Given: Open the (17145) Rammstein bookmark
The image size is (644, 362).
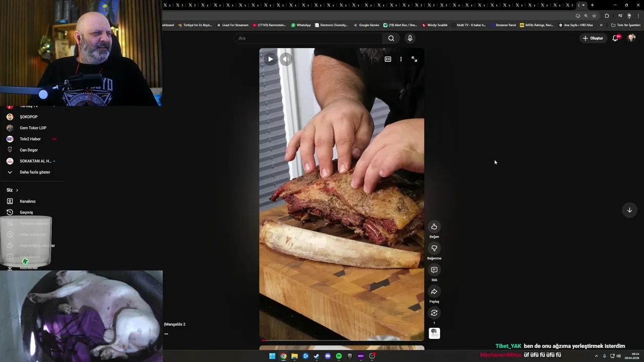Looking at the screenshot, I should [x=269, y=25].
